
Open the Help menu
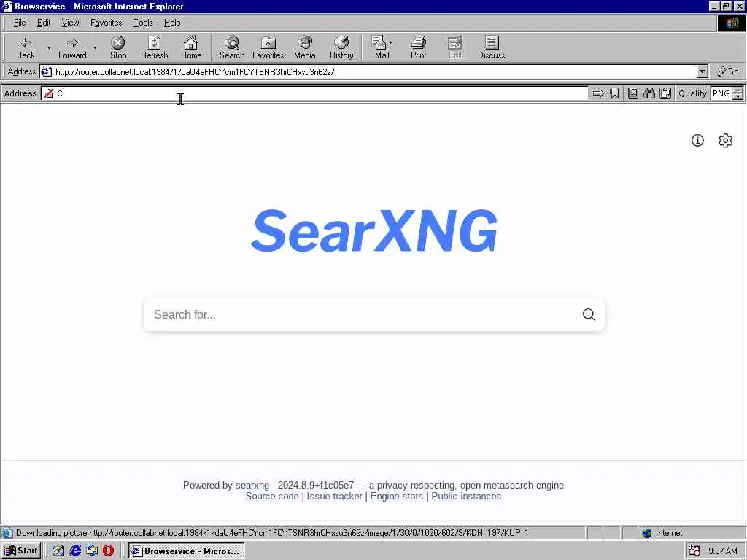172,23
